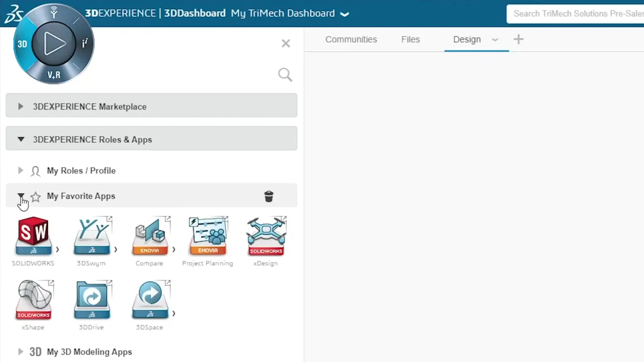Screen dimensions: 644x362
Task: Select the V+R compass quadrant
Action: tap(54, 75)
